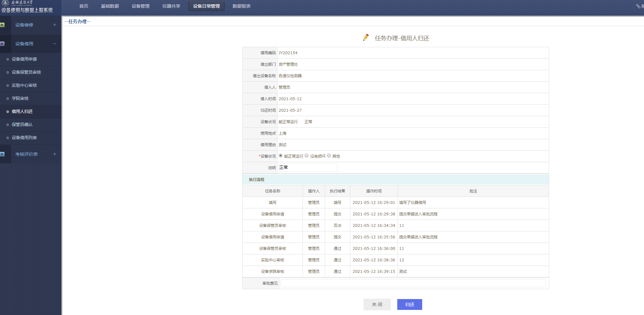Select the 其他 radio option
Image resolution: width=644 pixels, height=315 pixels.
[x=329, y=156]
